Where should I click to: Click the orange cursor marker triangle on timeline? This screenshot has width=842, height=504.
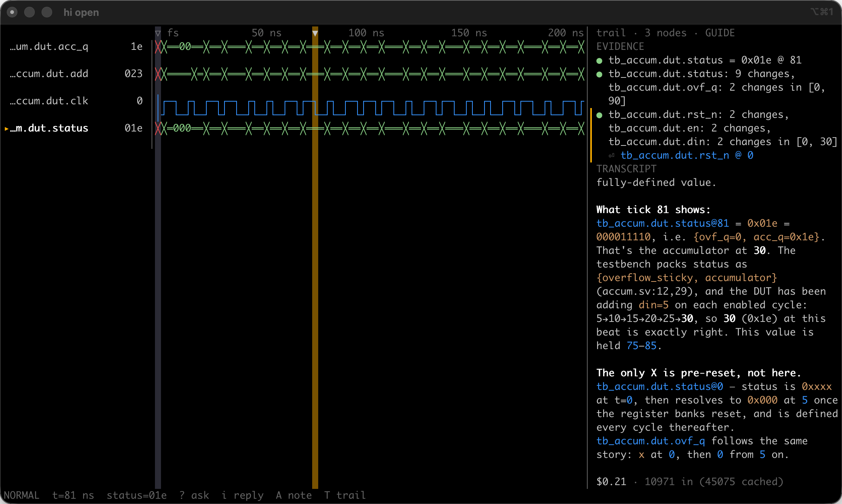tap(315, 33)
